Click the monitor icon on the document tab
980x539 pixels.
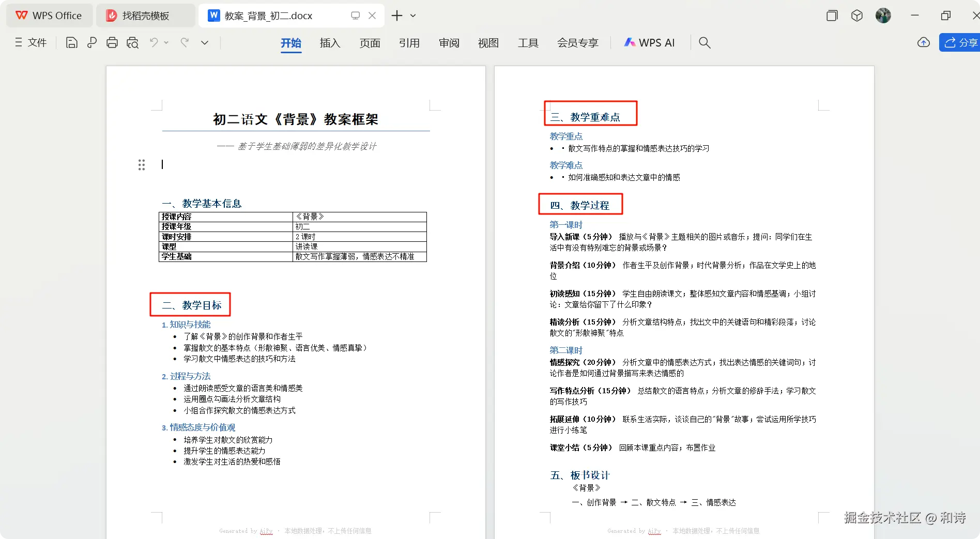click(355, 16)
